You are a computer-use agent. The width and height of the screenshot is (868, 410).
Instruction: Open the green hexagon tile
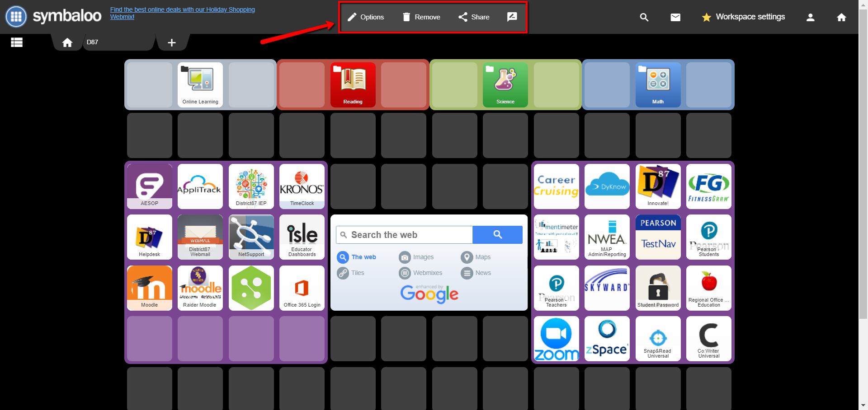(251, 288)
